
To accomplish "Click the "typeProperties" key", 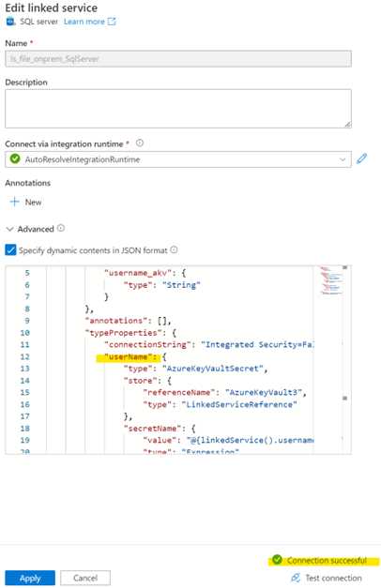I will (x=126, y=333).
